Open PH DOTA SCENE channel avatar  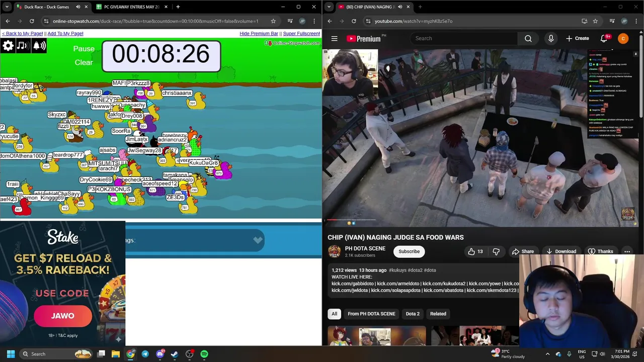[334, 251]
